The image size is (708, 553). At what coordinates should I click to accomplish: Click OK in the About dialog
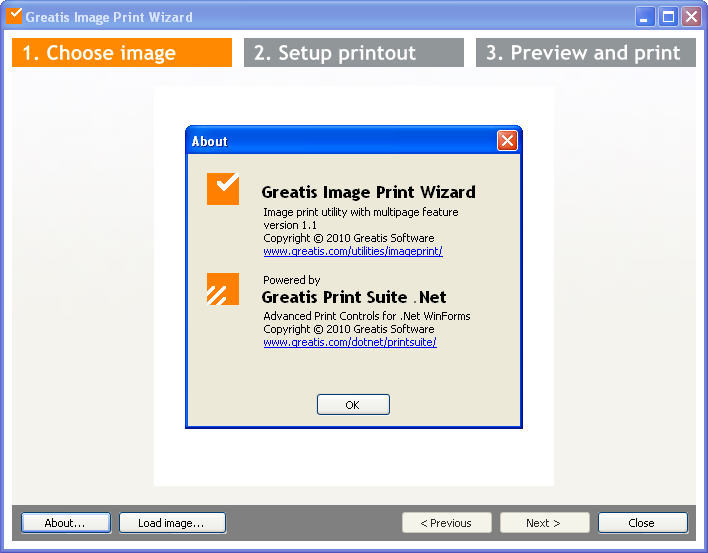(353, 404)
